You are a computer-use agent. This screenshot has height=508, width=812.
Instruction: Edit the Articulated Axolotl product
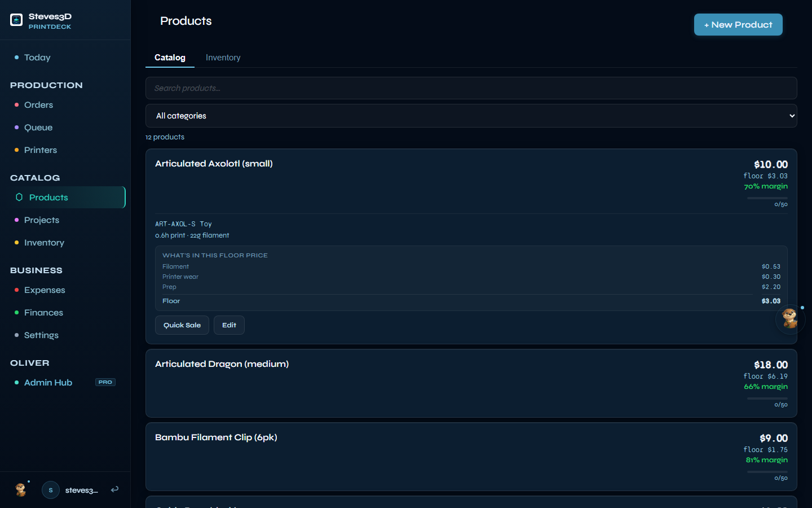tap(229, 325)
